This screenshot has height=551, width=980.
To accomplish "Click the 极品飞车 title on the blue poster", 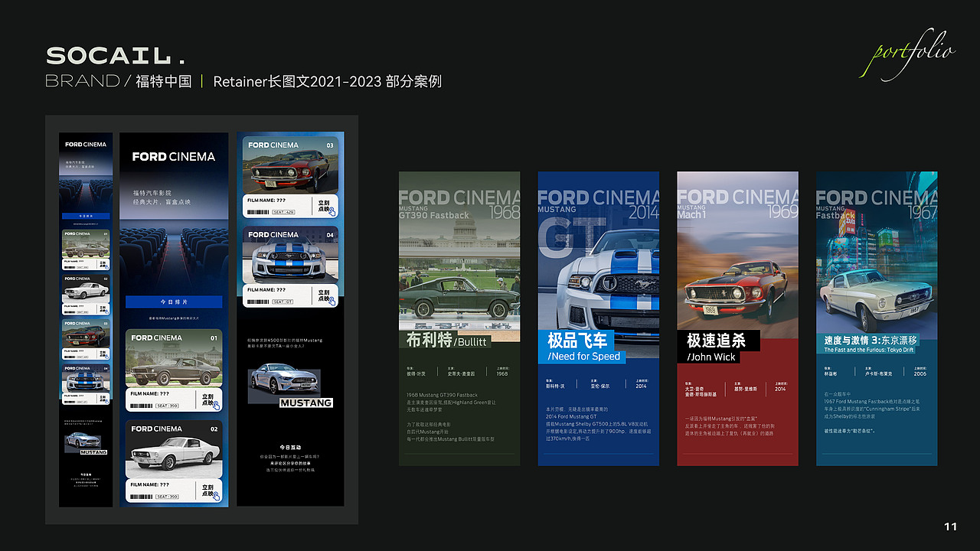I will pyautogui.click(x=577, y=340).
